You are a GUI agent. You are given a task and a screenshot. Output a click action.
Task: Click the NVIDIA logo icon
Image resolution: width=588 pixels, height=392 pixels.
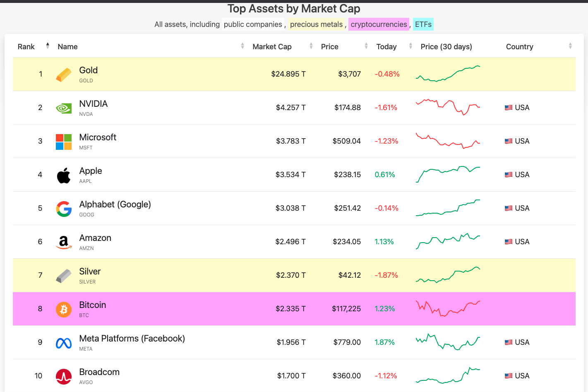point(64,108)
